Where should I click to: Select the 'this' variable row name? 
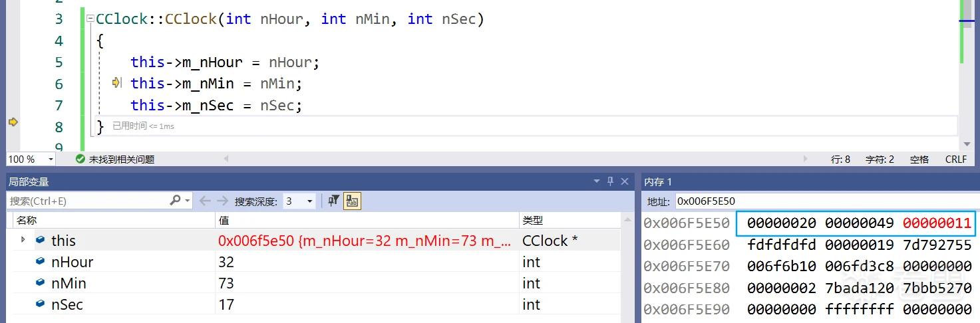click(63, 241)
